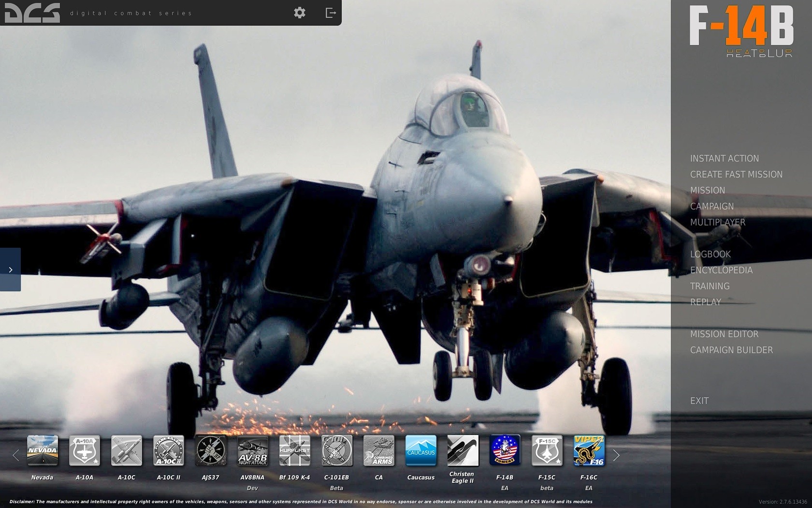Click the 'F-14B' label under the Tomcat icon
This screenshot has height=508, width=812.
(505, 478)
